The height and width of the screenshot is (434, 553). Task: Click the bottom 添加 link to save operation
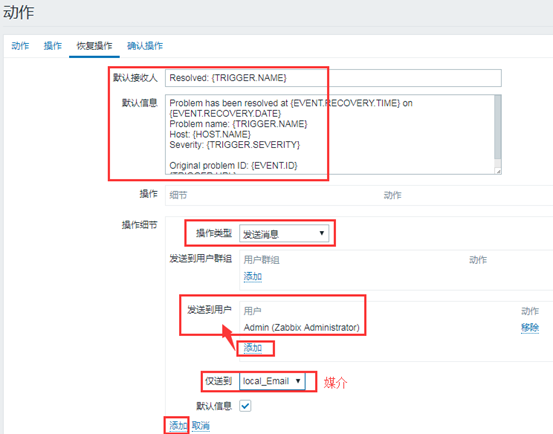(x=177, y=426)
